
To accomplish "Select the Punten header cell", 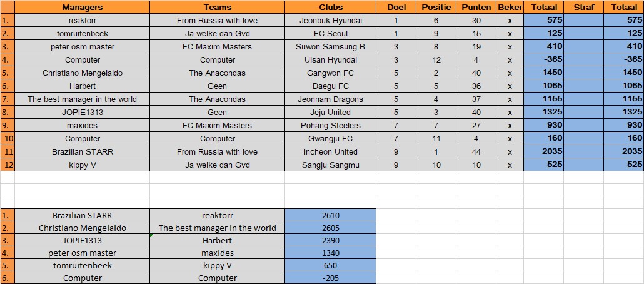I will tap(476, 7).
